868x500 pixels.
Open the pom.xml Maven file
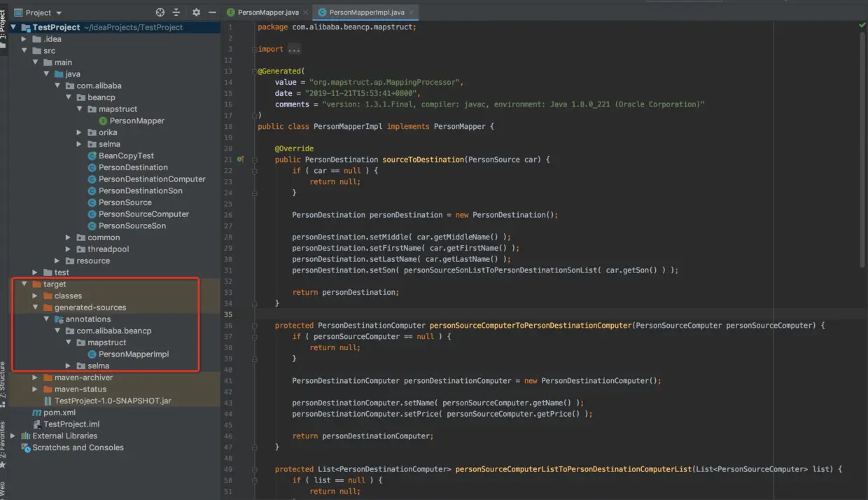59,412
